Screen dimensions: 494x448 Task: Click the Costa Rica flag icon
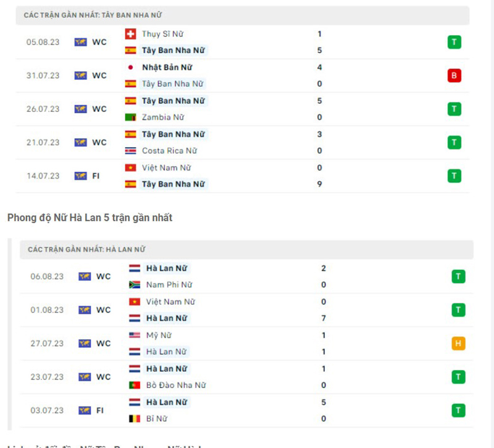(130, 151)
